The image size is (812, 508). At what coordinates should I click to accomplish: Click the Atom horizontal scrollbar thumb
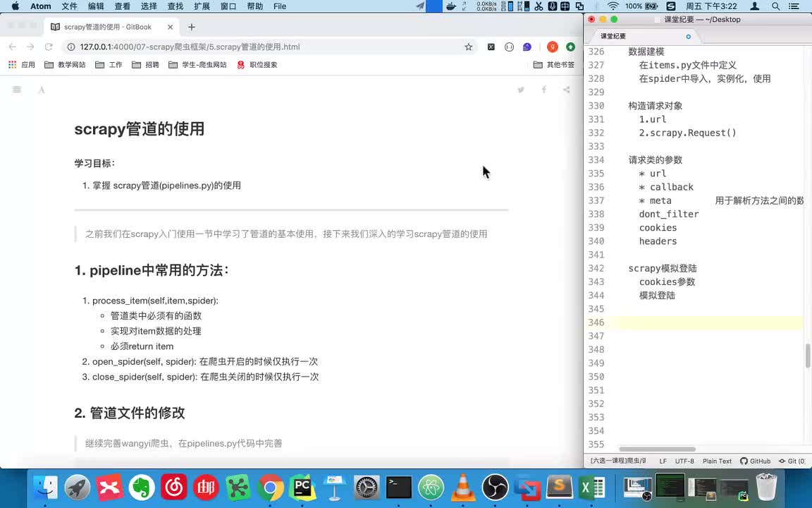[657, 449]
